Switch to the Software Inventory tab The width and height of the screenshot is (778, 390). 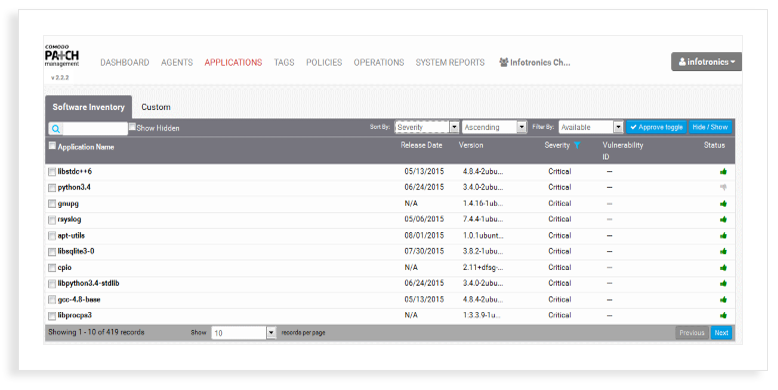pos(88,107)
